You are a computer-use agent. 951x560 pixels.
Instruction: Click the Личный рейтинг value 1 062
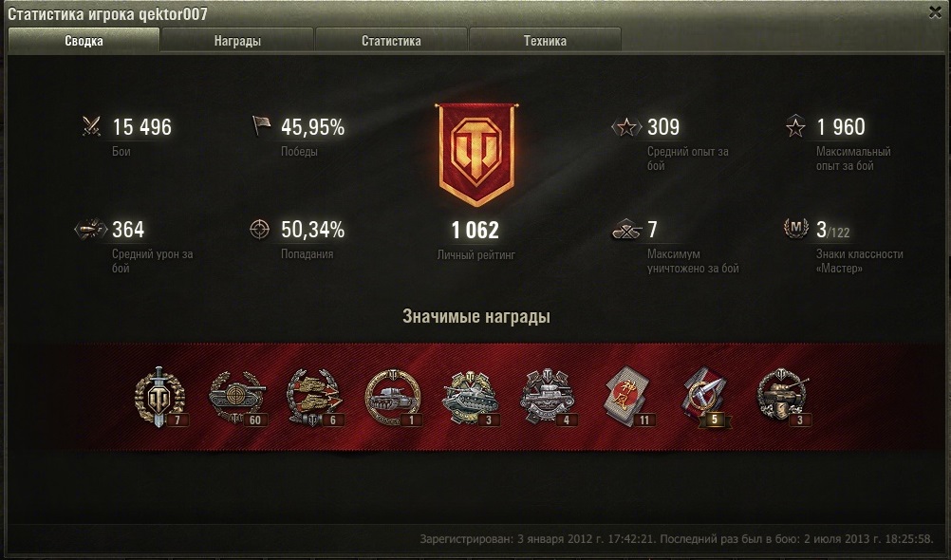475,230
